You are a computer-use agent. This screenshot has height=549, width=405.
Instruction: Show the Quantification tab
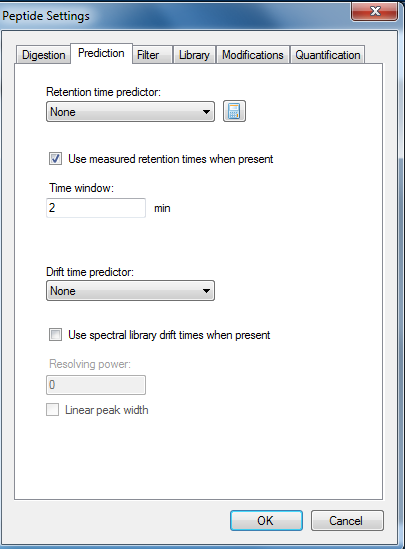click(x=328, y=55)
